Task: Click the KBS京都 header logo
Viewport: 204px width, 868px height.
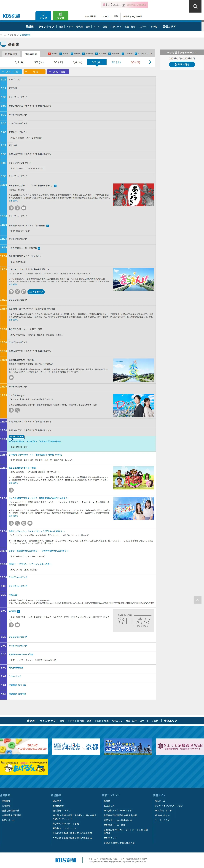Action: [11, 16]
